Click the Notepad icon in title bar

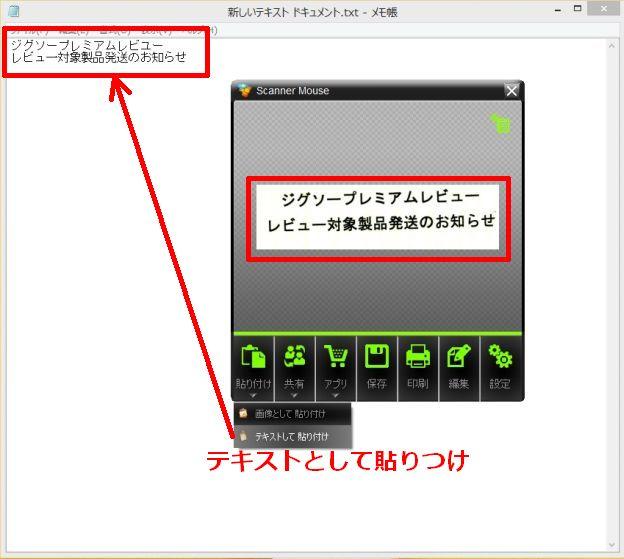[14, 11]
